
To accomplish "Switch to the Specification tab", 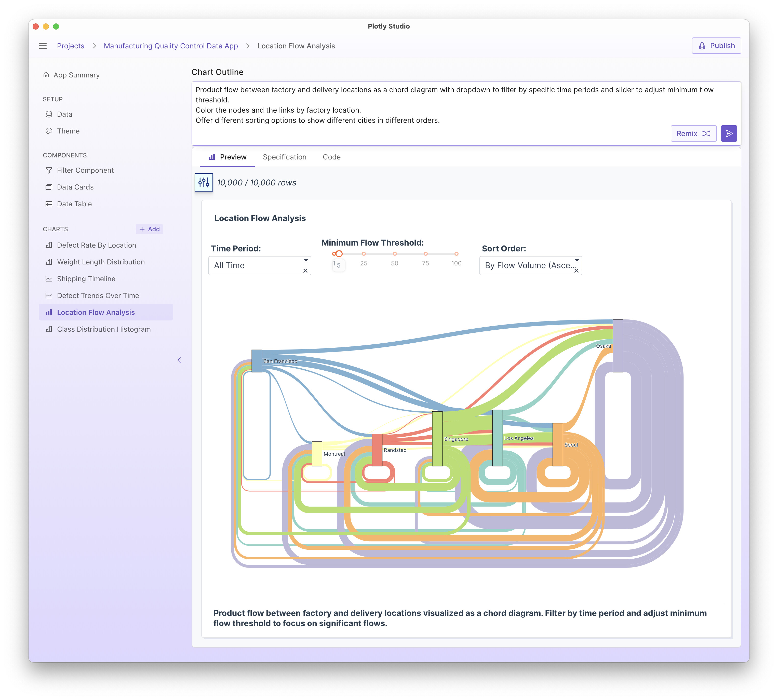I will pyautogui.click(x=284, y=157).
